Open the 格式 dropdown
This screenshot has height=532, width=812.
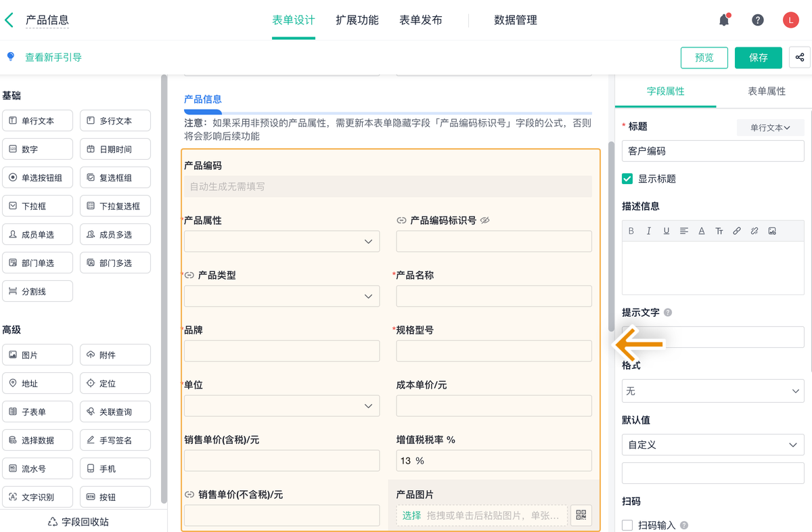click(x=713, y=391)
